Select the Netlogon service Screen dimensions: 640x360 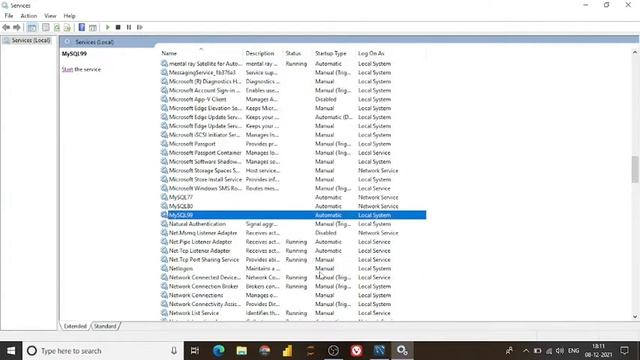point(293,269)
